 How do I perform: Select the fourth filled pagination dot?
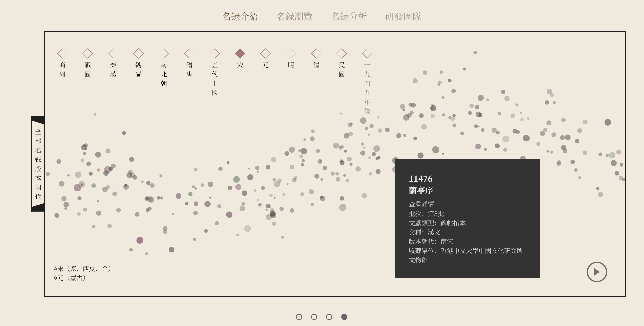click(x=344, y=317)
